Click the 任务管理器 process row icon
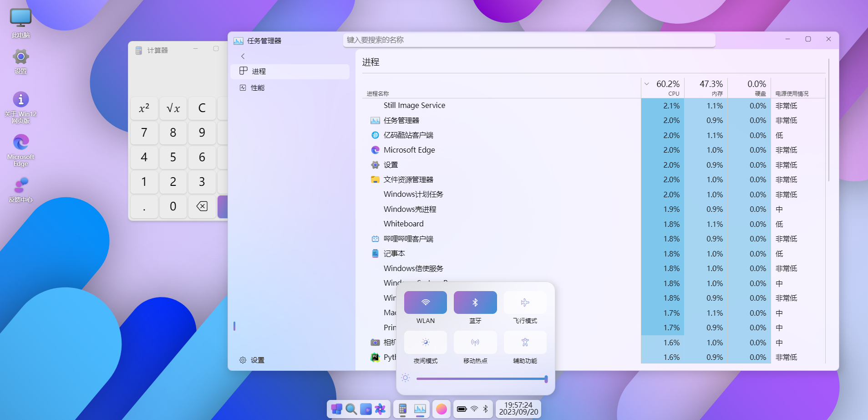The image size is (868, 420). pyautogui.click(x=375, y=120)
